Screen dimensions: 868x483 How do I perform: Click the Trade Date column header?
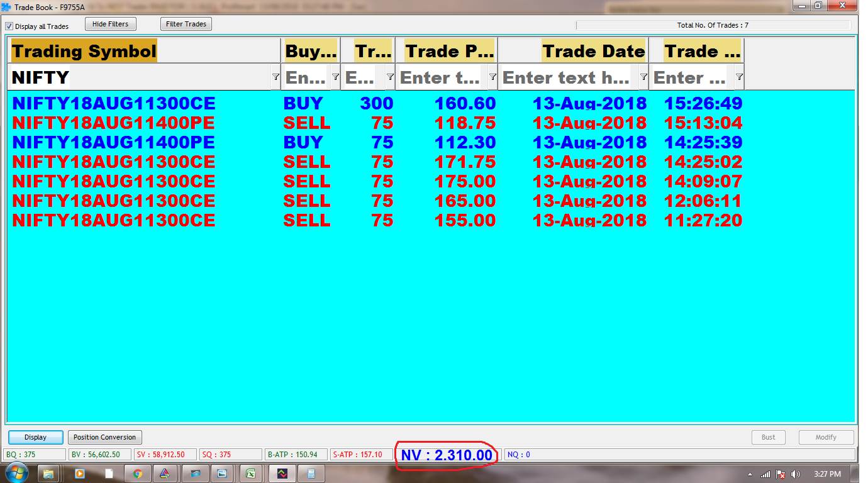tap(593, 51)
